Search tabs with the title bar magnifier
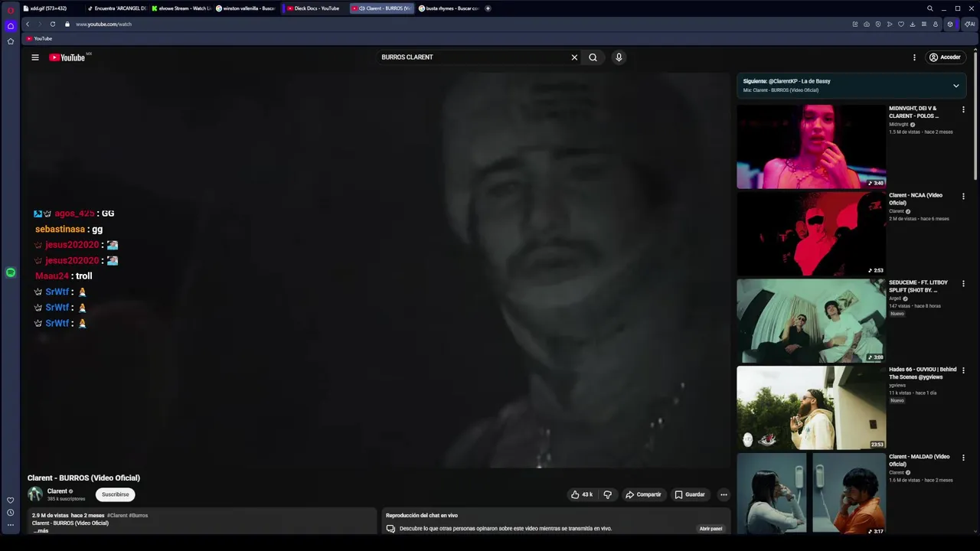The image size is (980, 551). tap(930, 8)
